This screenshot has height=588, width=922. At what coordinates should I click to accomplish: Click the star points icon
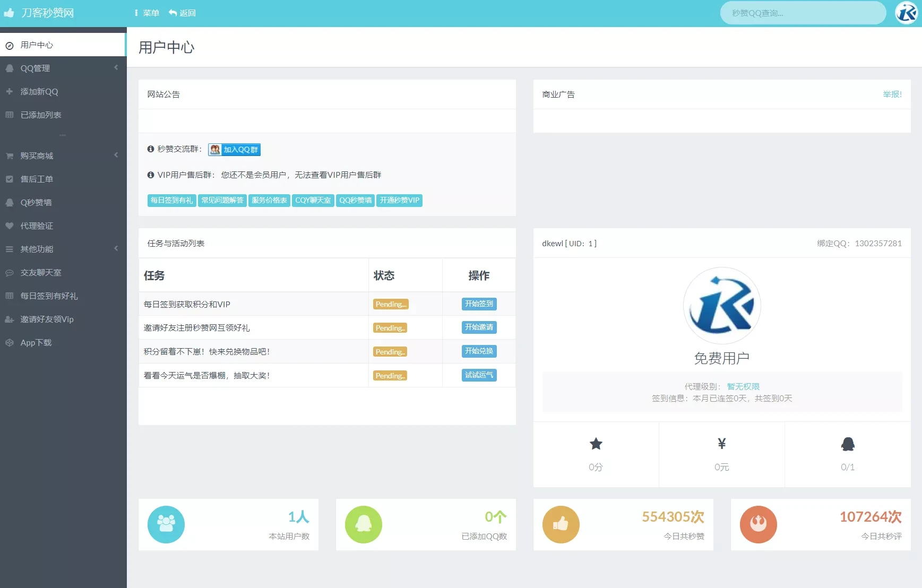click(x=596, y=444)
